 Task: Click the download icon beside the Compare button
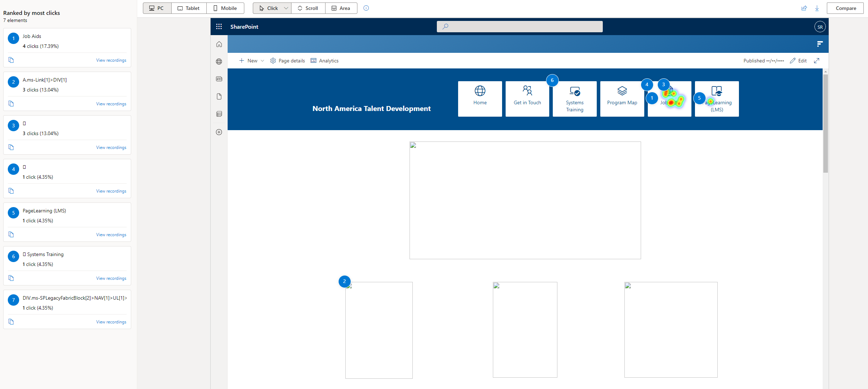(817, 8)
